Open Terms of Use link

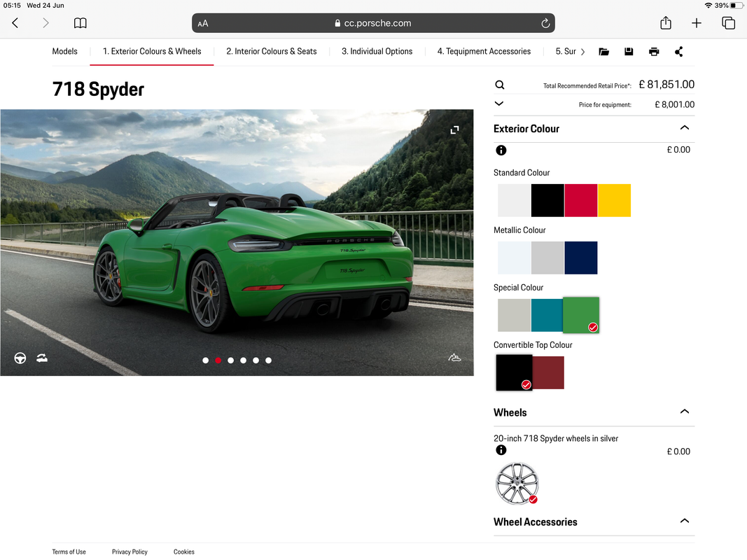[69, 552]
